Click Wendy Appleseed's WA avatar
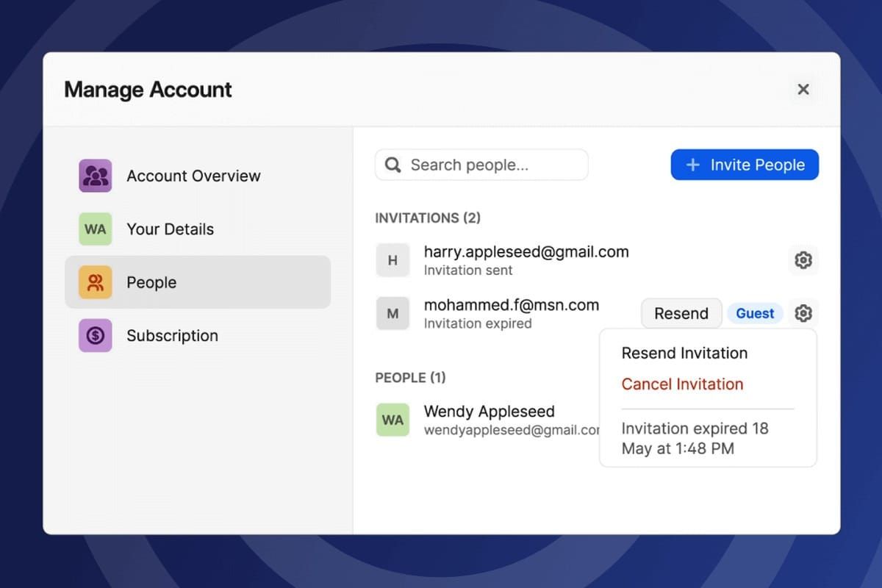Screen dimensions: 882x588 (x=393, y=420)
